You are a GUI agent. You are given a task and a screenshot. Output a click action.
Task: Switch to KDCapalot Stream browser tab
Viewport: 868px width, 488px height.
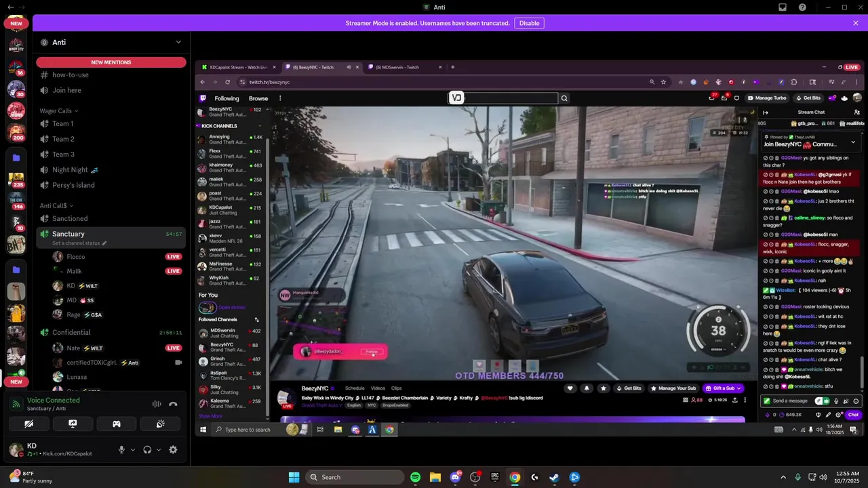tap(237, 67)
